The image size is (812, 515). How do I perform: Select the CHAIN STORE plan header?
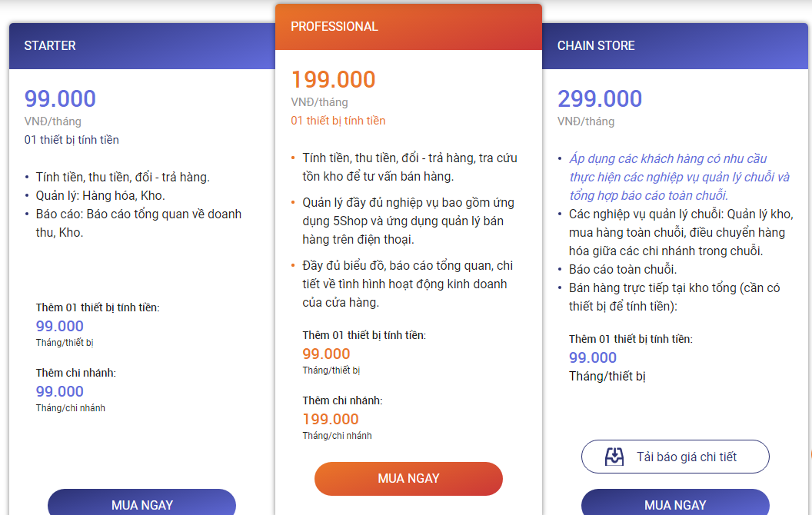675,46
